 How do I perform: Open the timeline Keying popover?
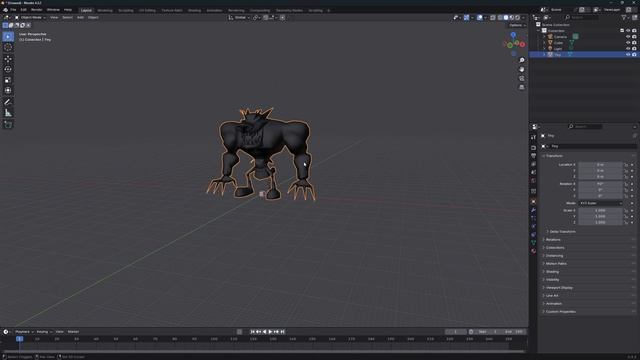pyautogui.click(x=44, y=332)
